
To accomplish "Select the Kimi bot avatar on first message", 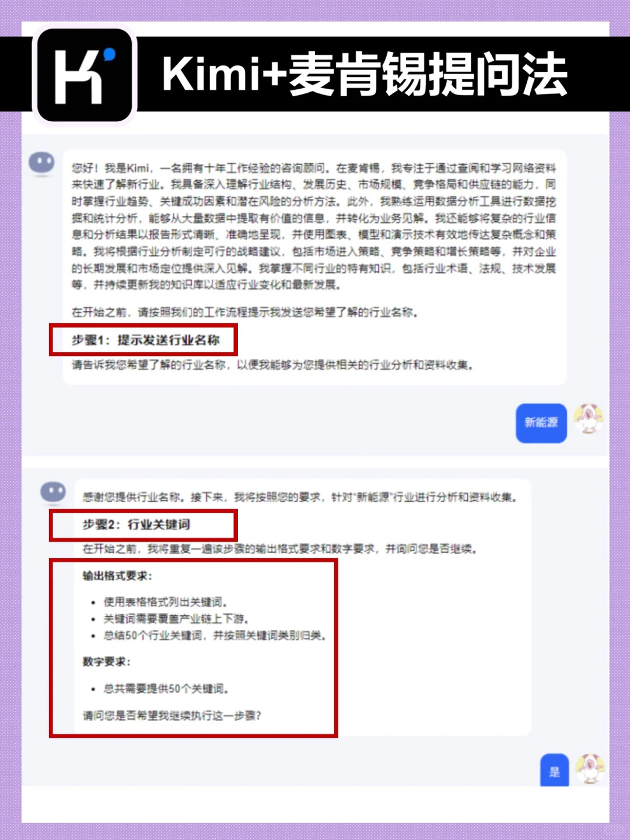I will [x=42, y=163].
